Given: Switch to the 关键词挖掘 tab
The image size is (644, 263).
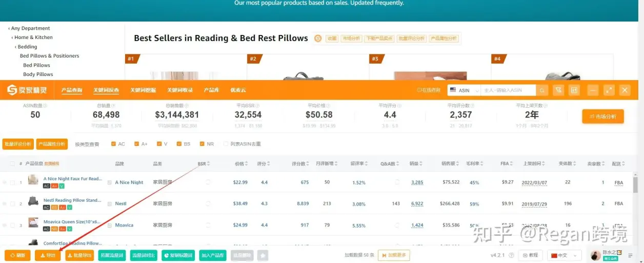Looking at the screenshot, I should click(x=143, y=90).
